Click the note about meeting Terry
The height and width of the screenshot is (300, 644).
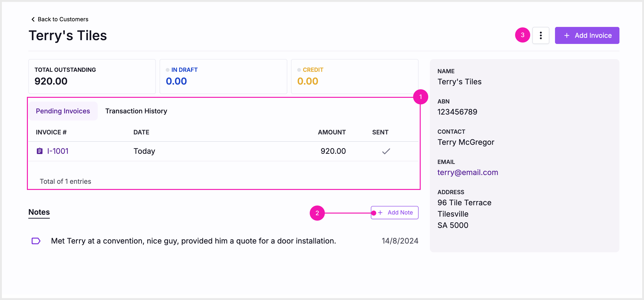(x=193, y=241)
